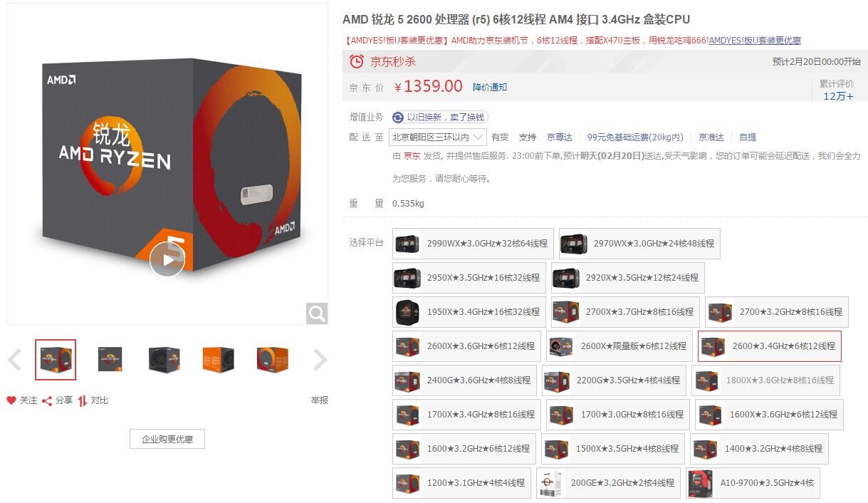Click the 举报 report link
868x503 pixels.
(x=320, y=400)
